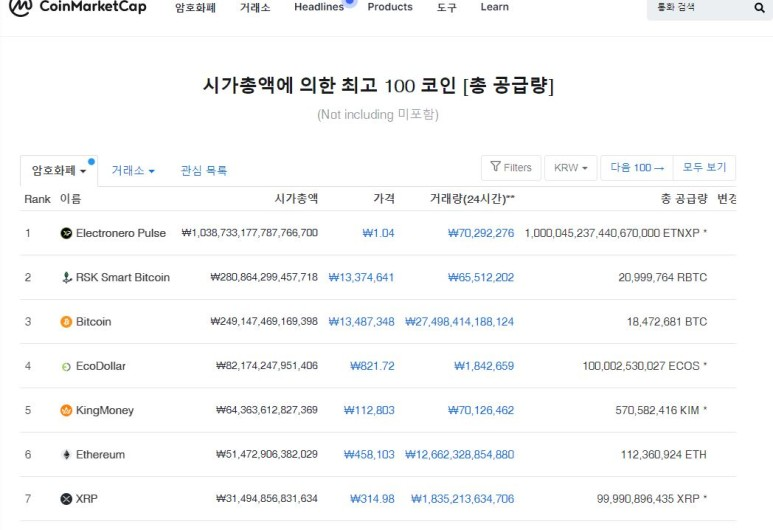Click XRP volume ₩1,835,213,634,706
The height and width of the screenshot is (530, 773).
pyautogui.click(x=462, y=499)
